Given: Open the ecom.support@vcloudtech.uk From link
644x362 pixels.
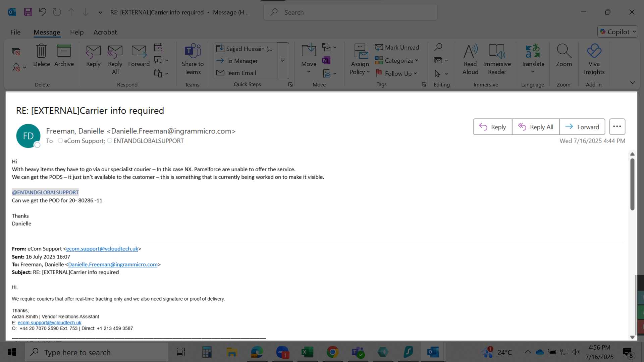Looking at the screenshot, I should pyautogui.click(x=102, y=249).
